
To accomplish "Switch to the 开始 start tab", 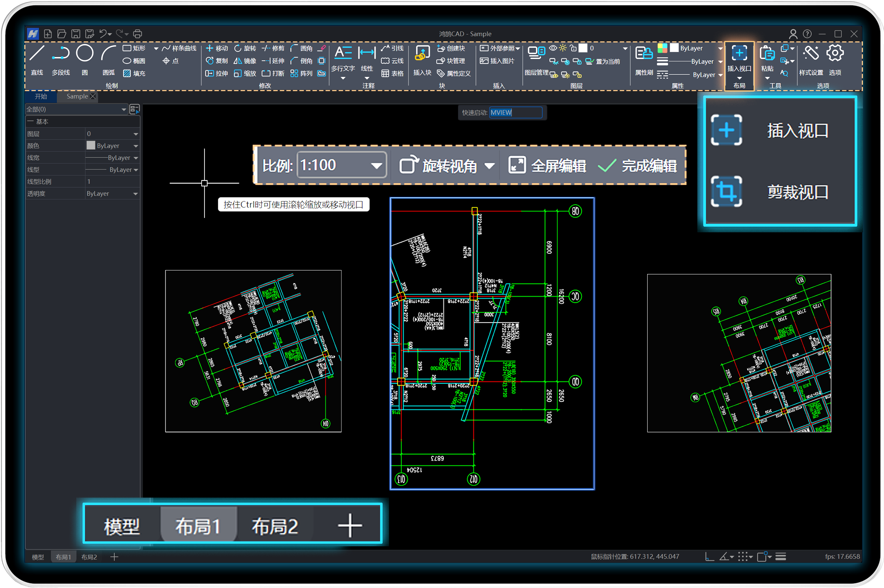I will tap(41, 97).
